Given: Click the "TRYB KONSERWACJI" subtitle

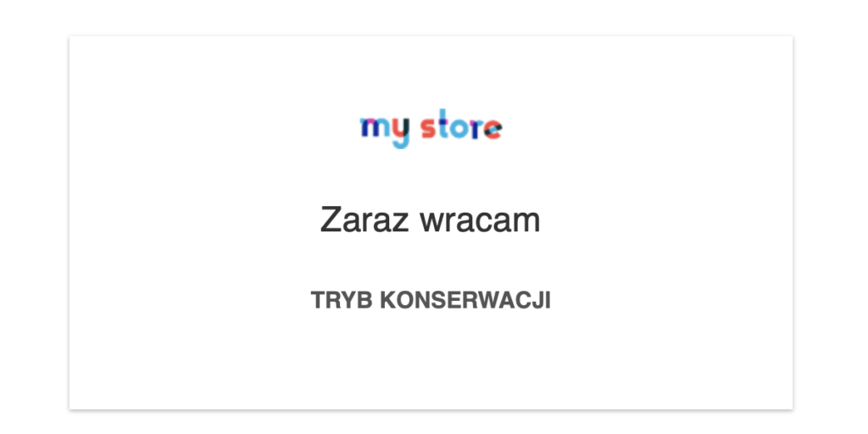Looking at the screenshot, I should tap(431, 300).
